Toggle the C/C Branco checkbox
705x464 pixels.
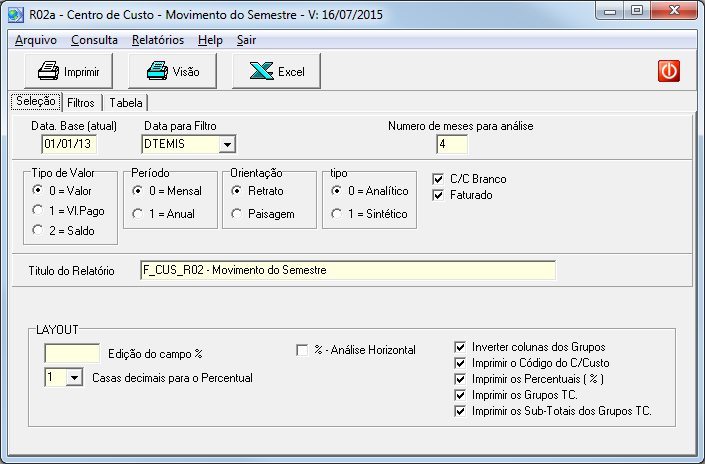(438, 179)
